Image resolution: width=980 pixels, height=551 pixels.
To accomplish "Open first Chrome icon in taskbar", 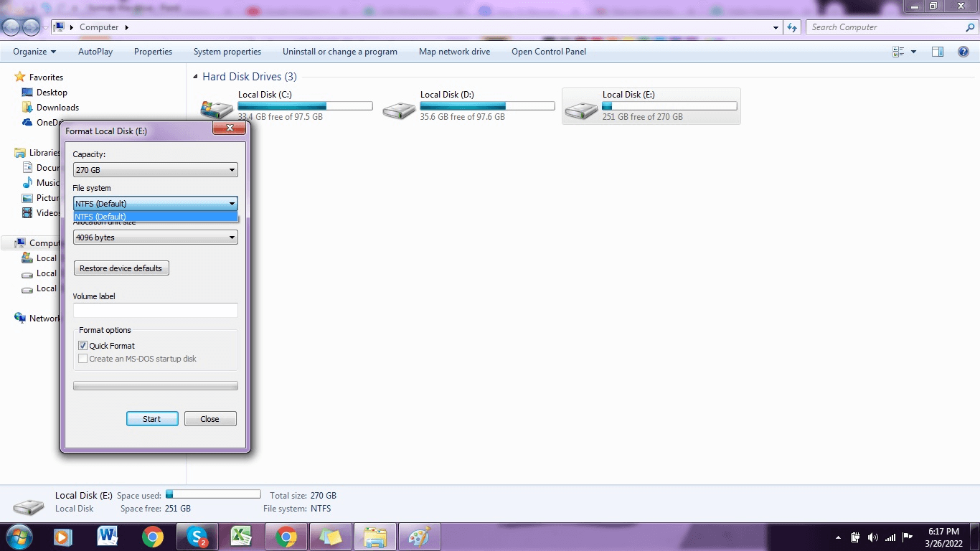I will pyautogui.click(x=152, y=537).
